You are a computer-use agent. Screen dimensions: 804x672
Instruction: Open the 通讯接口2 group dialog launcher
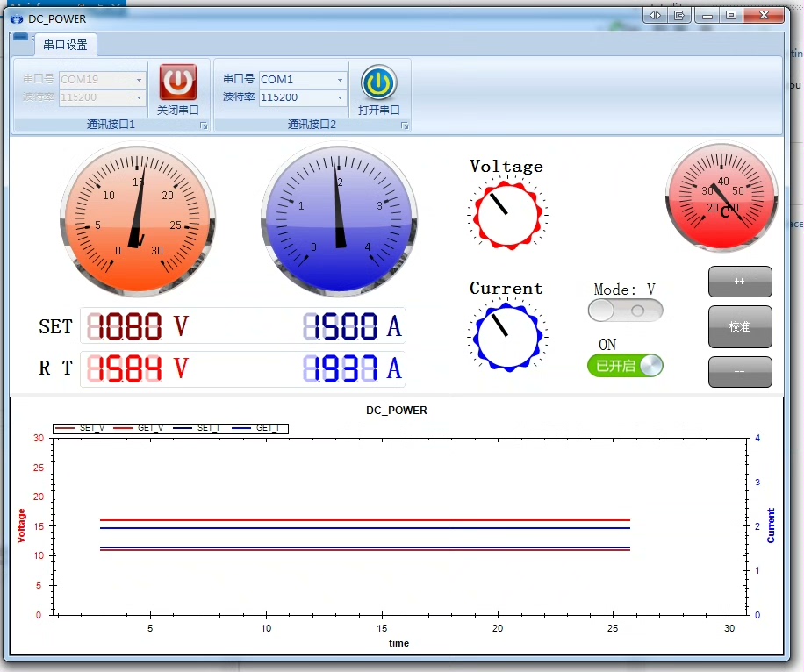(405, 125)
